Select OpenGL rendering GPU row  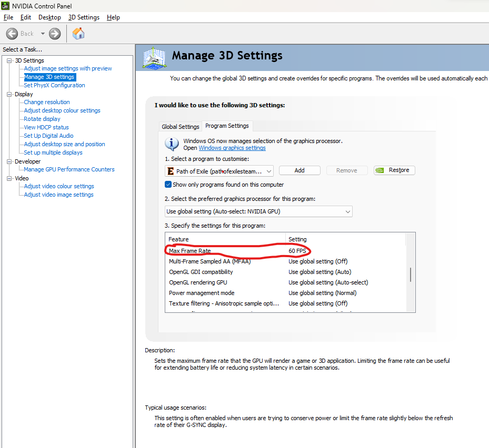coord(285,282)
